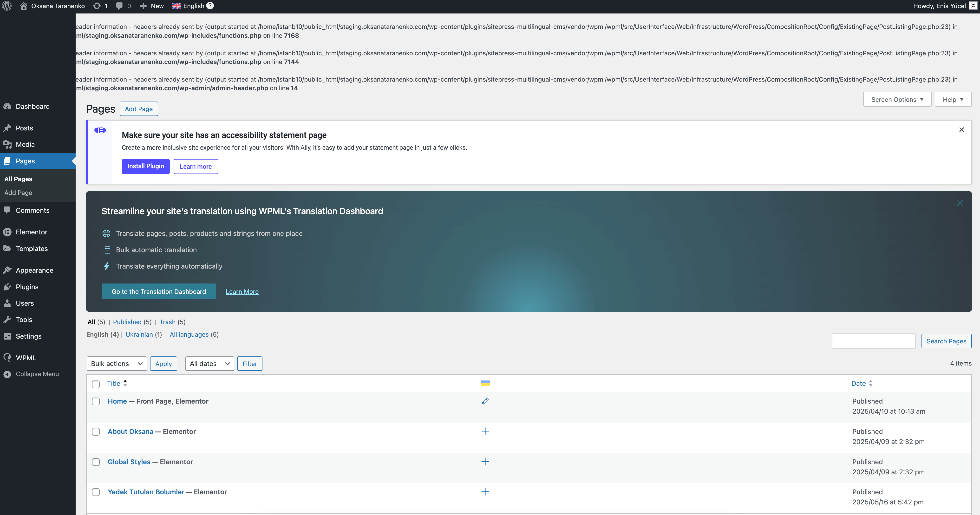Sort pages by Title column
Screen dimensions: 980x515
(117, 383)
